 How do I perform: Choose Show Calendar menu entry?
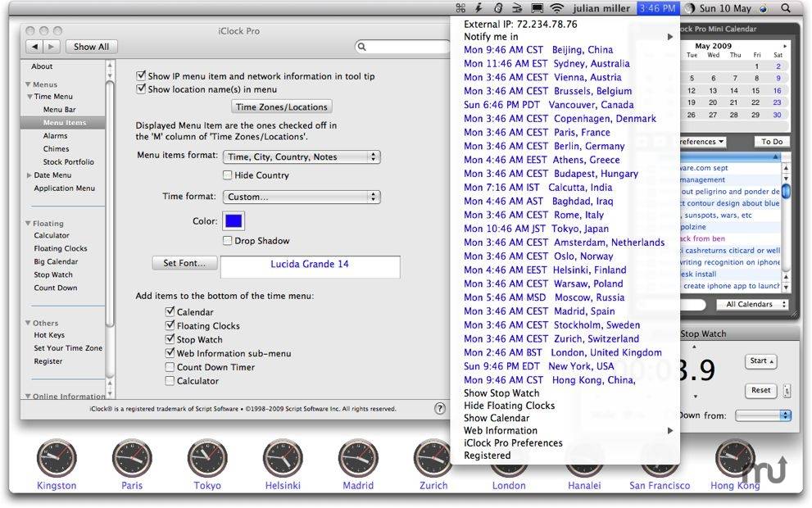496,418
